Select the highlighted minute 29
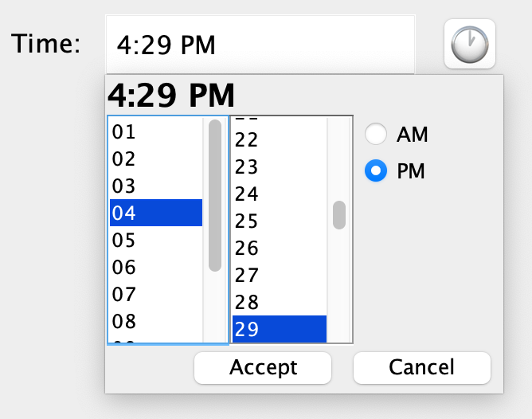532x419 pixels. coord(279,329)
